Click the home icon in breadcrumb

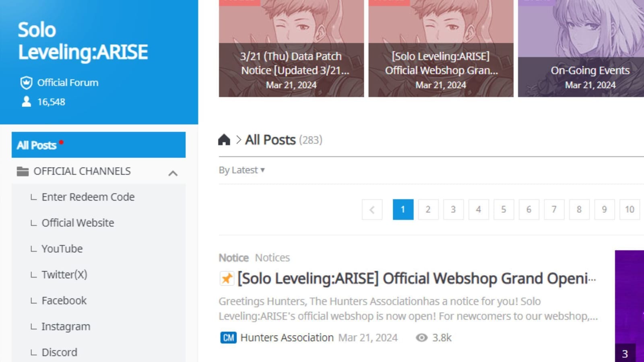[x=224, y=140]
